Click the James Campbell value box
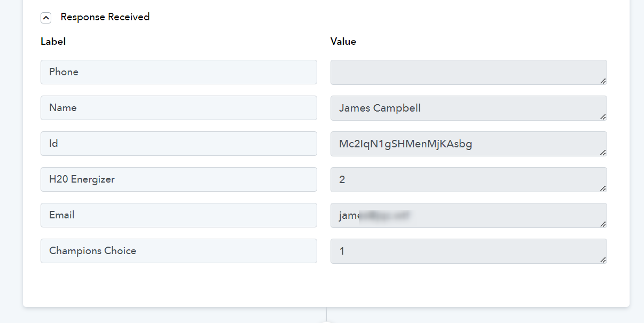 click(x=469, y=108)
